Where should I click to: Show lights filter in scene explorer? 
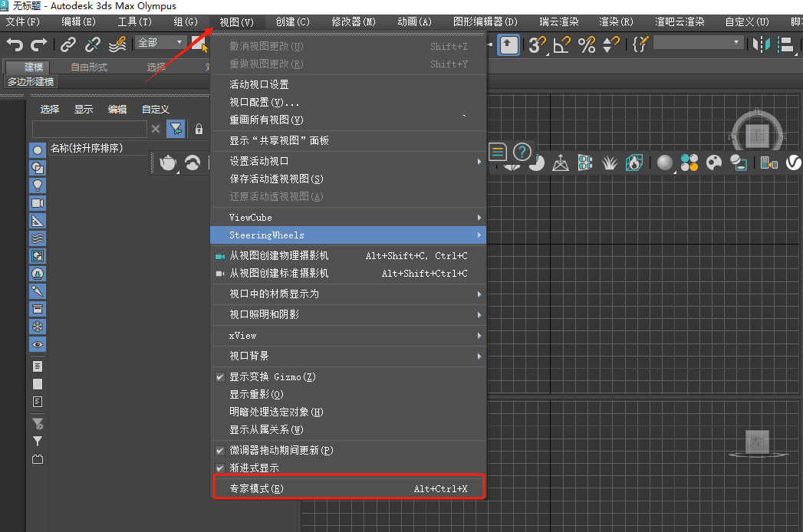coord(38,186)
